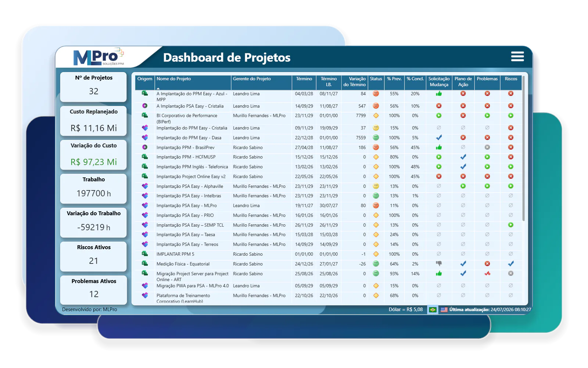This screenshot has width=588, height=368.
Task: Click origin icon for Implantação PPM - BrasilPrev
Action: click(145, 147)
